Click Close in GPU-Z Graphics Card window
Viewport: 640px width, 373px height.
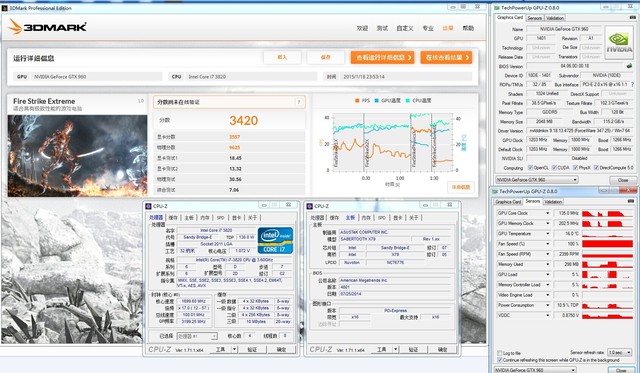tap(622, 180)
